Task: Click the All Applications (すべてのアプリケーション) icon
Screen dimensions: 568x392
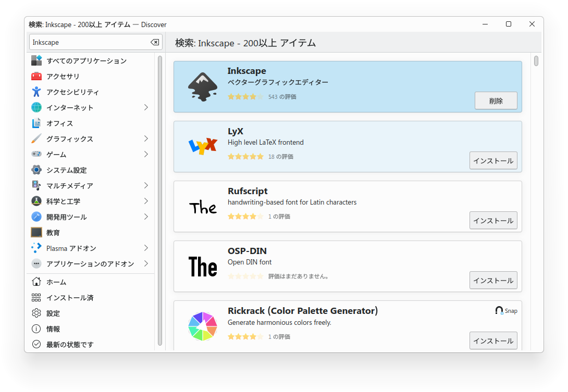Action: tap(36, 60)
